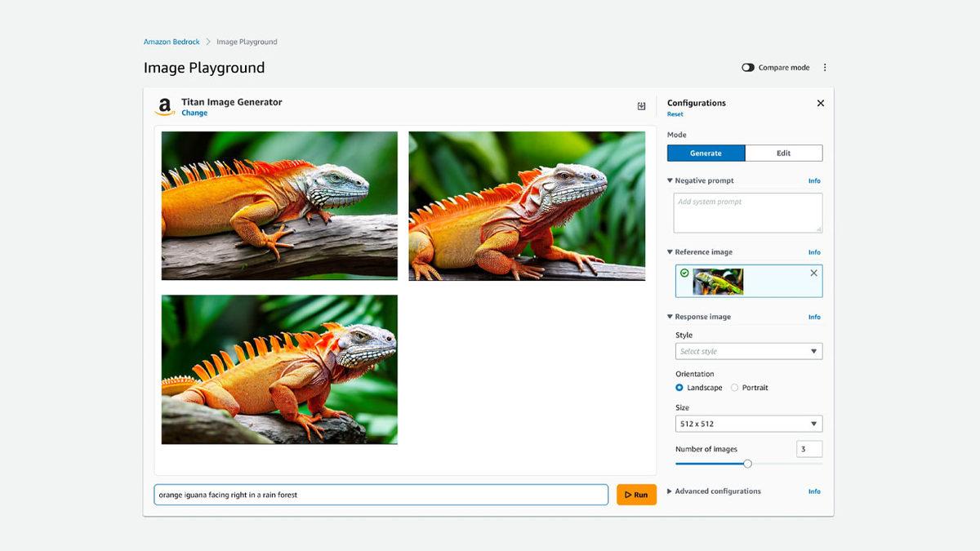Screen dimensions: 980x551
Task: Click the export results icon
Action: click(x=642, y=106)
